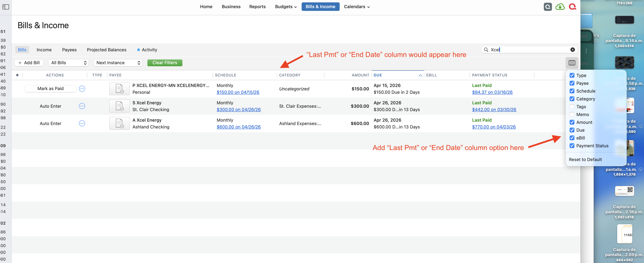644x263 pixels.
Task: Toggle the sidebar panel icon
Action: (5, 7)
